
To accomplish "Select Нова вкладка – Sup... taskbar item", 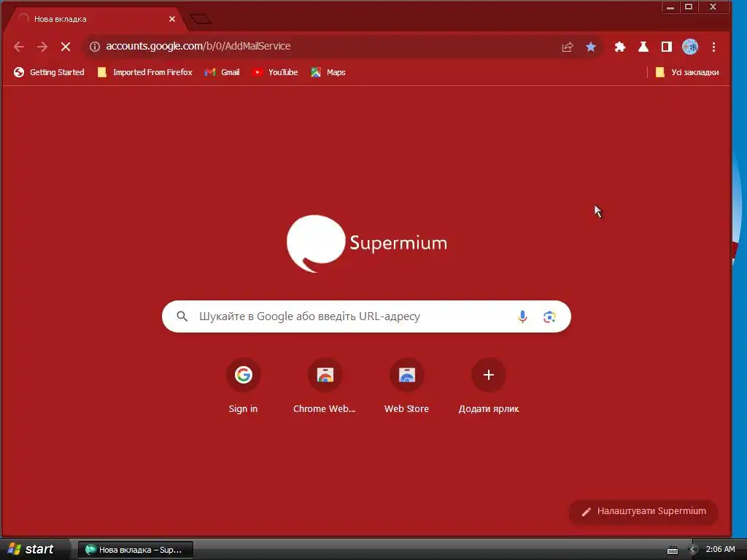I will point(135,550).
